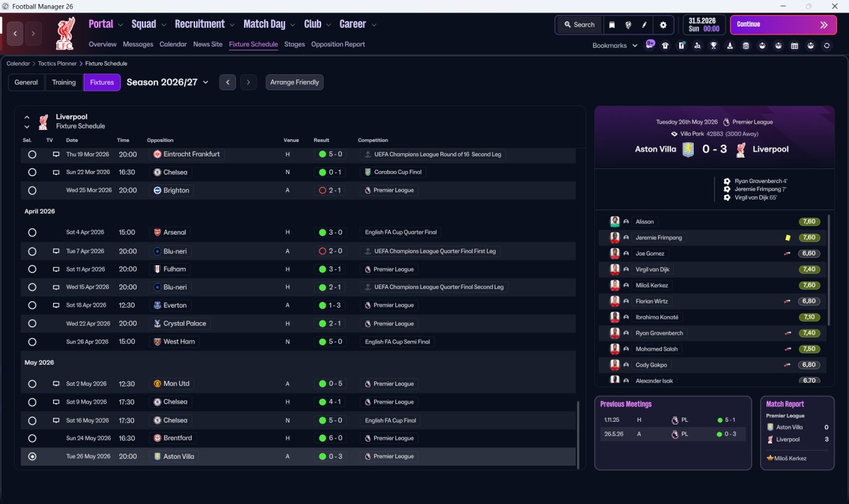Image resolution: width=849 pixels, height=504 pixels.
Task: Click the Man Utd club badge icon
Action: [157, 383]
